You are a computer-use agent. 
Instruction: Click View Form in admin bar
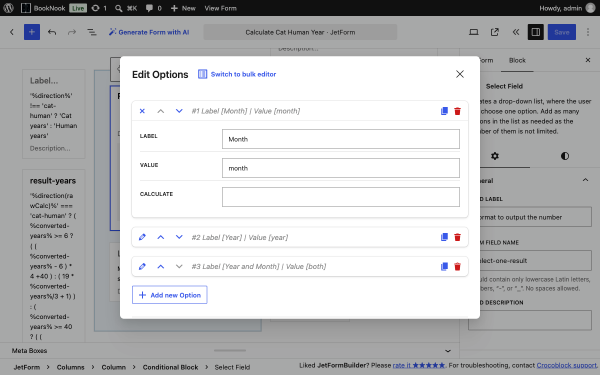coord(220,8)
